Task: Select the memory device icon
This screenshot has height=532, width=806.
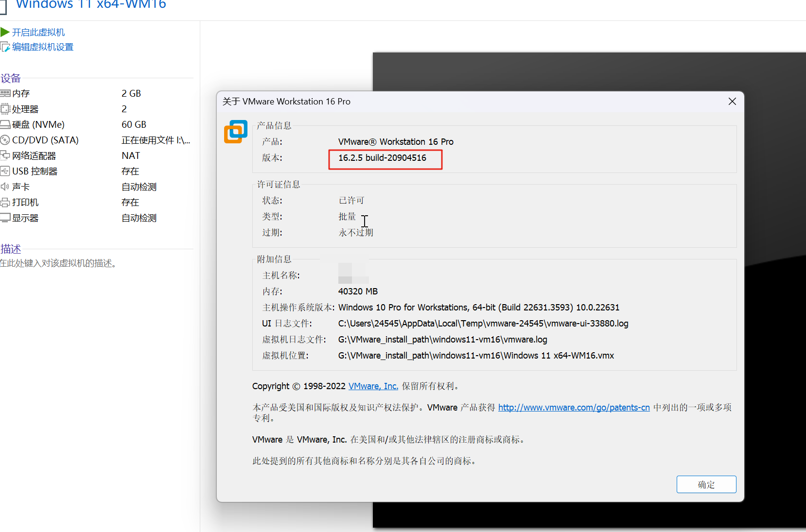Action: pos(5,93)
